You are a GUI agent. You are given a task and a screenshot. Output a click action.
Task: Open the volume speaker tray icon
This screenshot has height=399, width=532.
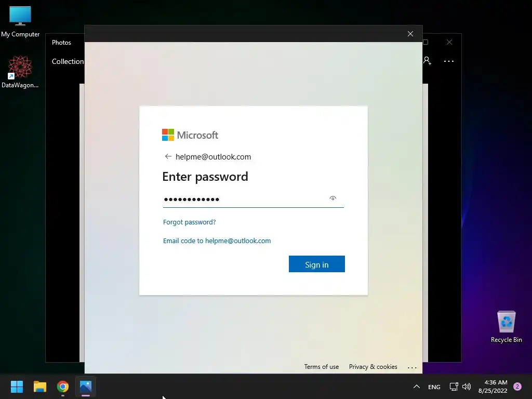tap(467, 387)
